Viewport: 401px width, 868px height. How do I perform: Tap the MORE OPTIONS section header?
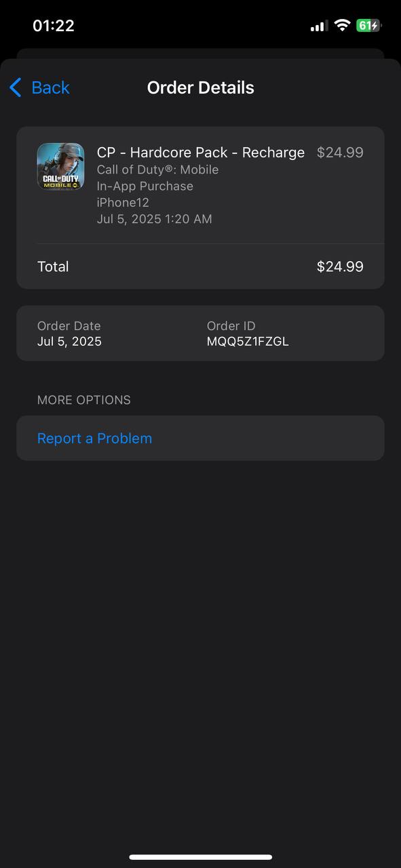pos(84,399)
